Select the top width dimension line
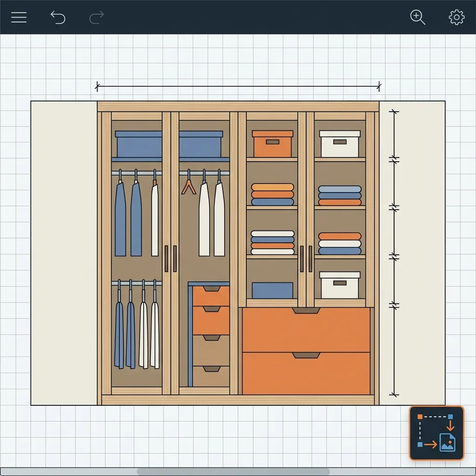 tap(238, 86)
